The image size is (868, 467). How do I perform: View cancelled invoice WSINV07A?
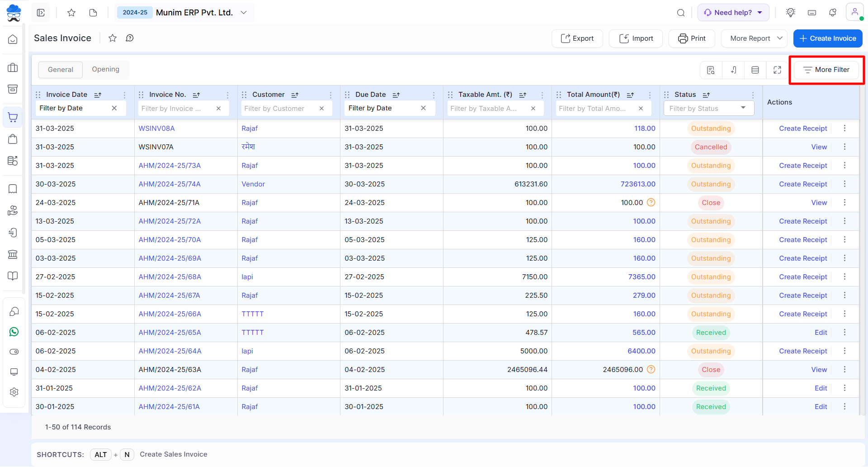tap(819, 147)
